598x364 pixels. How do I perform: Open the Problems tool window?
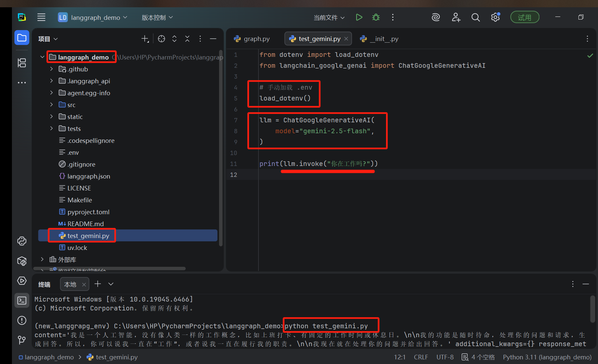click(22, 320)
